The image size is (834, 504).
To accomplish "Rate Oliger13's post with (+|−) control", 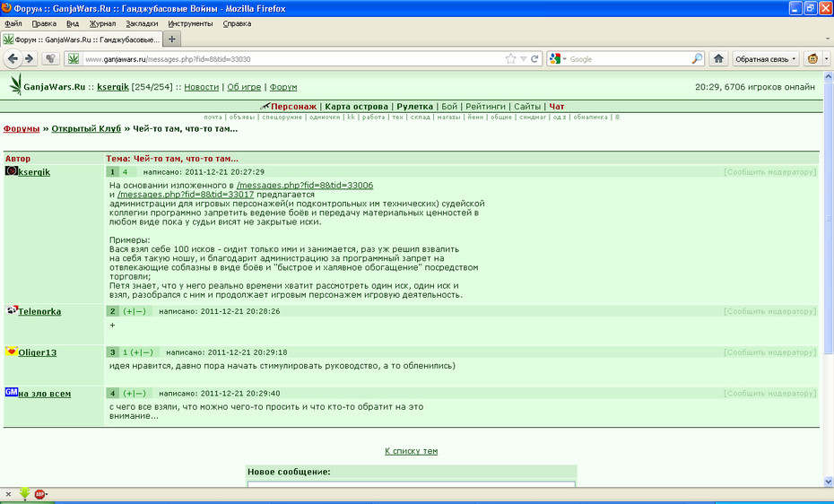I will pyautogui.click(x=142, y=352).
